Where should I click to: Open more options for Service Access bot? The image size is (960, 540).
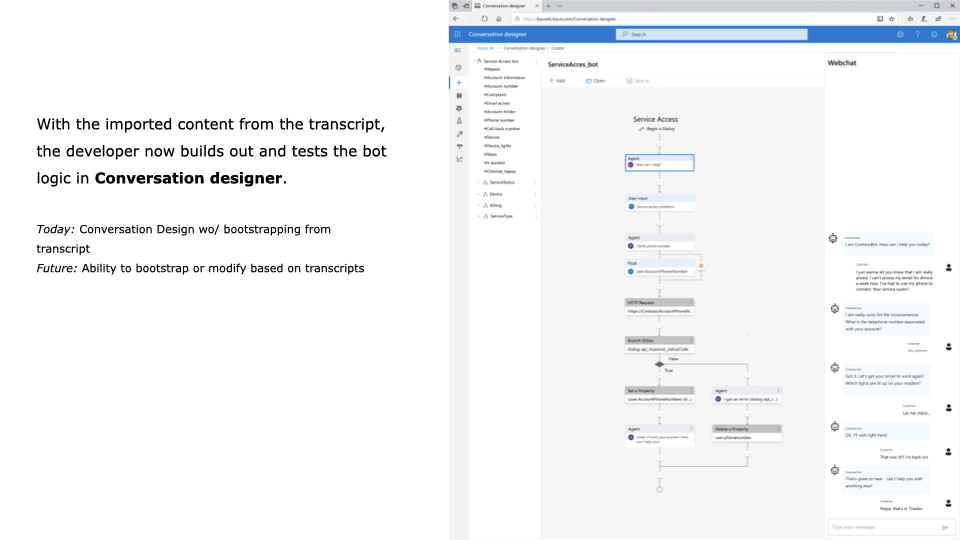536,61
